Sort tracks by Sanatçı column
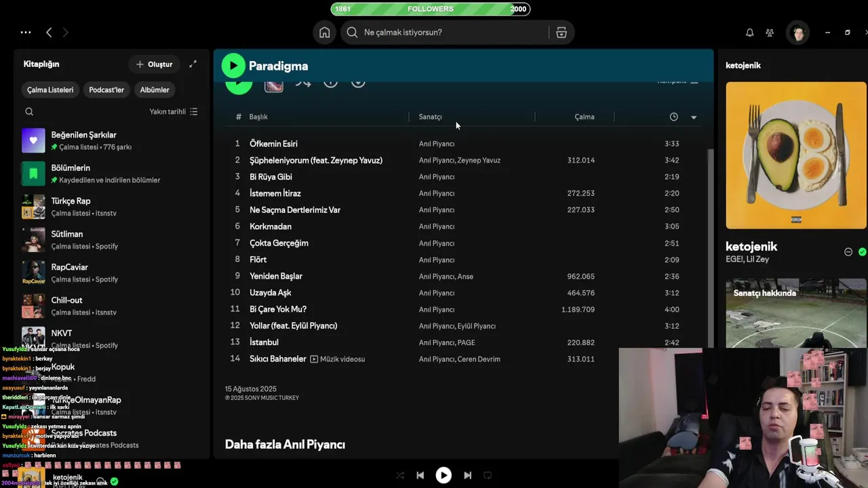Viewport: 868px width, 488px height. click(x=431, y=117)
